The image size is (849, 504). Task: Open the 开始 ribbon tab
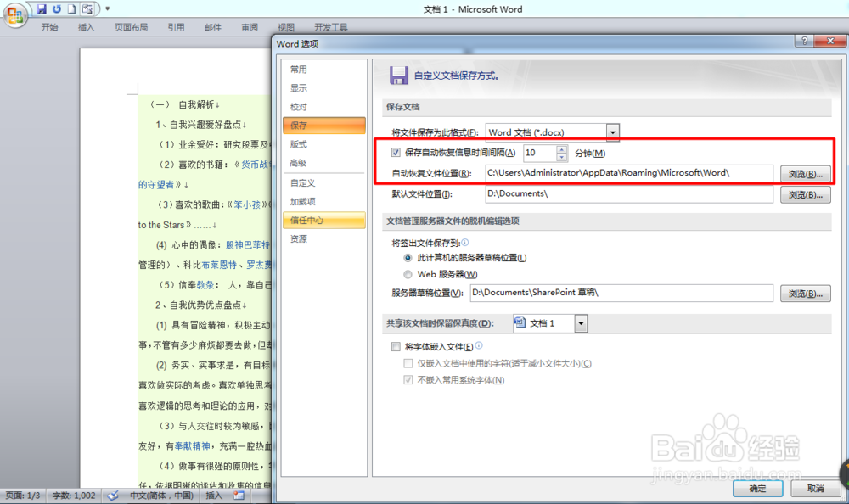coord(50,27)
